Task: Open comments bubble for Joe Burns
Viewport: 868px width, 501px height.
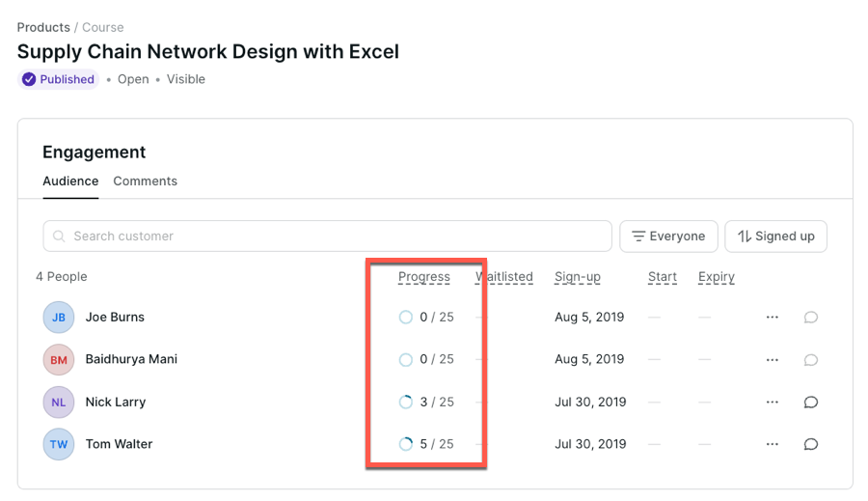Action: [811, 318]
